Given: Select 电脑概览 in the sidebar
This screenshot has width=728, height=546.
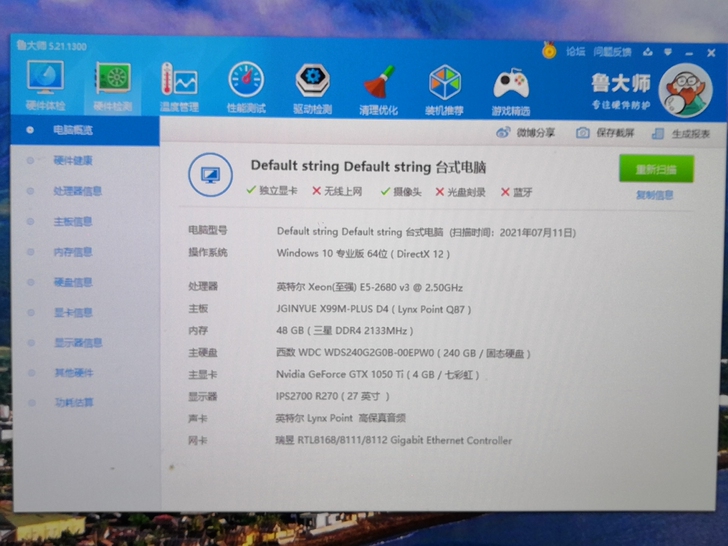Looking at the screenshot, I should 73,130.
